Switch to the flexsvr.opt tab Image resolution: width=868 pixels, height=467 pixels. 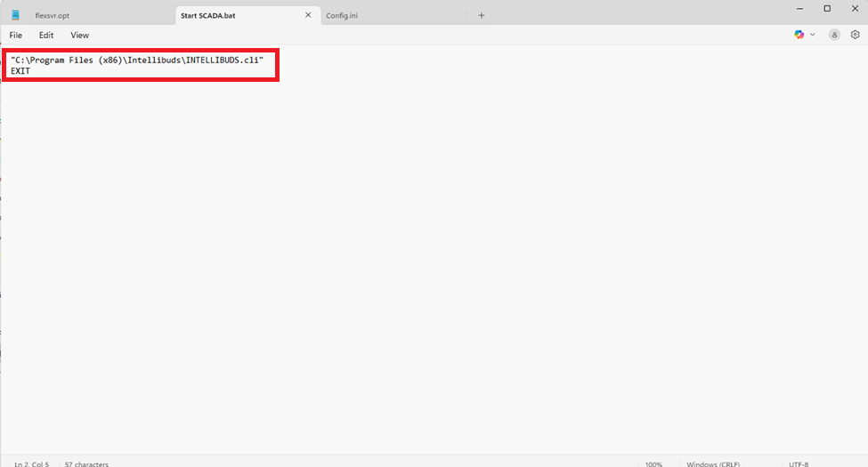53,15
